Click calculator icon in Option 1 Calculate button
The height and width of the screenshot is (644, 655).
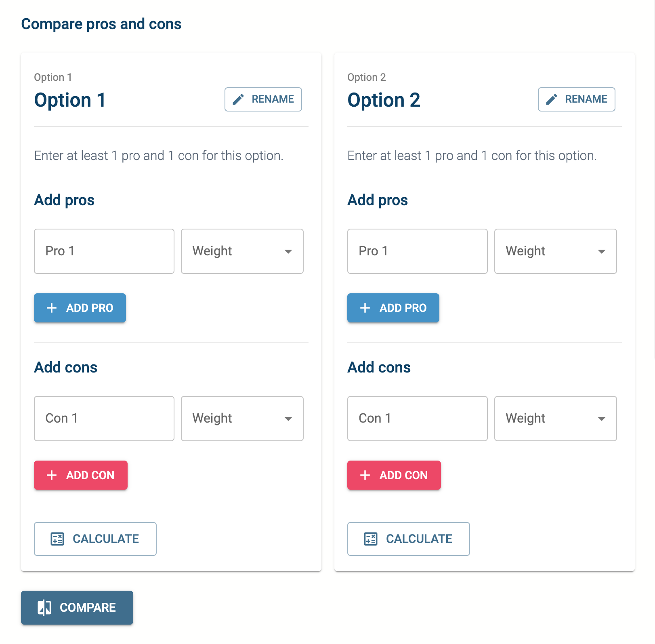tap(57, 539)
